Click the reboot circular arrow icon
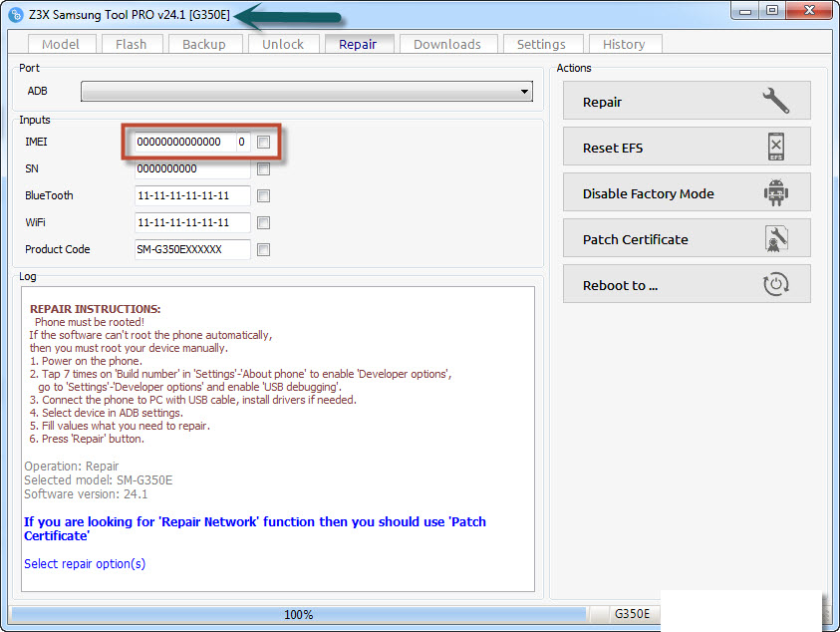This screenshot has width=840, height=632. click(775, 284)
